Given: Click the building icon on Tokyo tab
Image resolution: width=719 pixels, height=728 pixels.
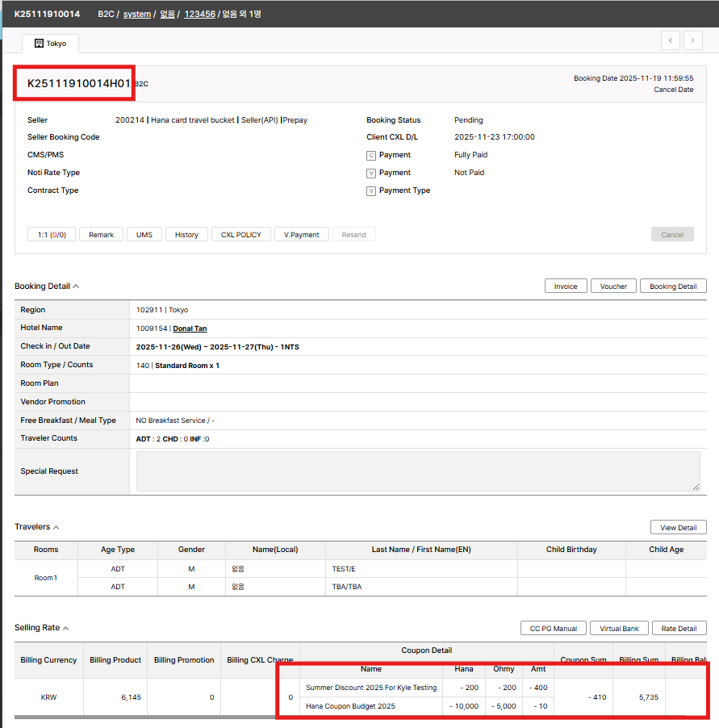Looking at the screenshot, I should (38, 44).
